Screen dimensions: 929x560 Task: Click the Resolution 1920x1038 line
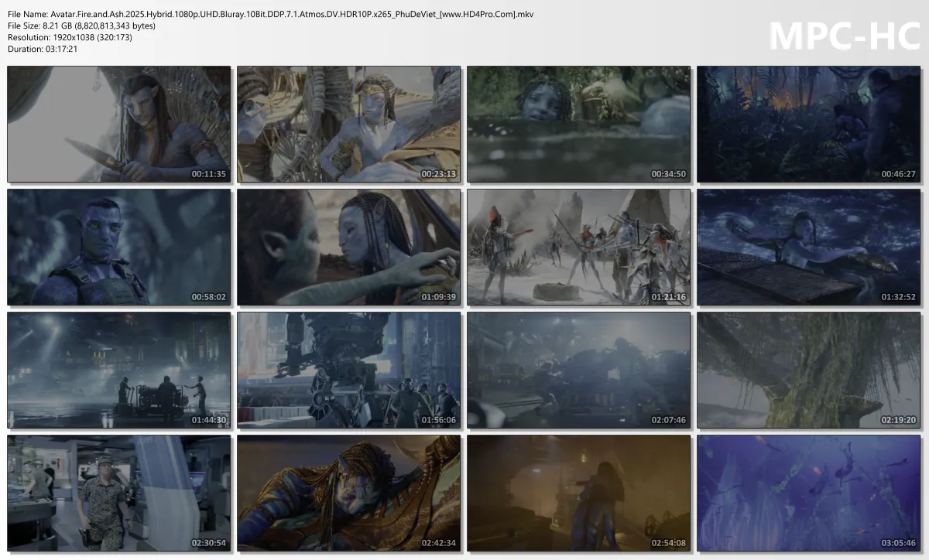click(x=70, y=37)
